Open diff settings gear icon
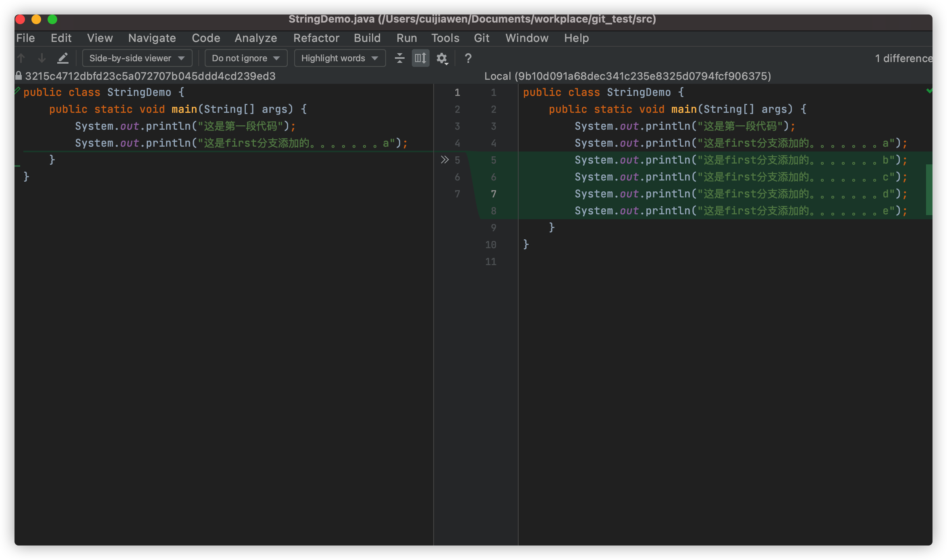Viewport: 947px width, 560px height. tap(441, 58)
